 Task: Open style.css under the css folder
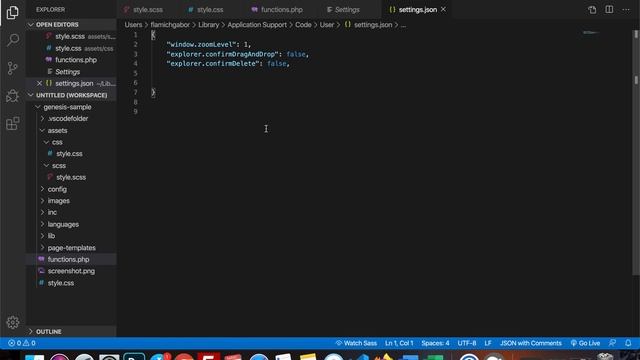(71, 154)
